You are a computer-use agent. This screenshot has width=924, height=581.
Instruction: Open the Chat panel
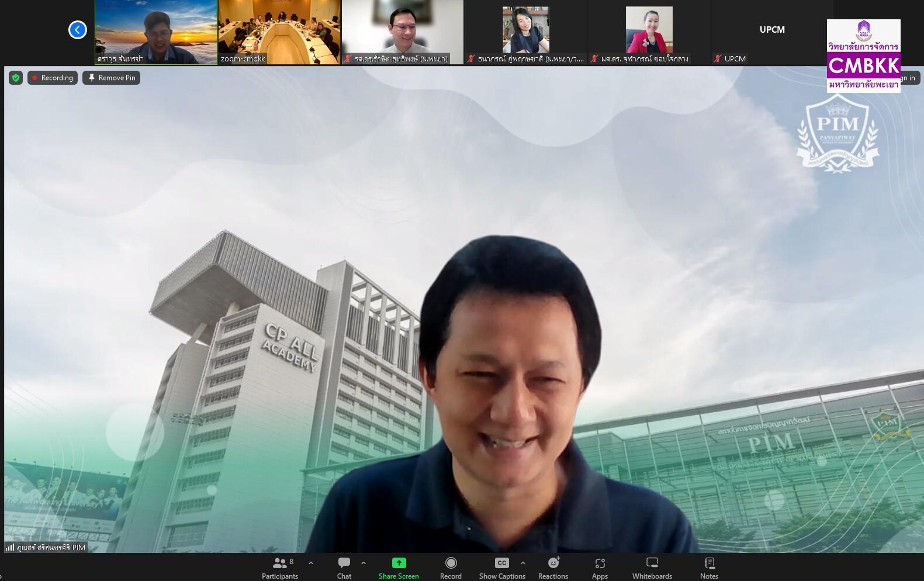344,568
